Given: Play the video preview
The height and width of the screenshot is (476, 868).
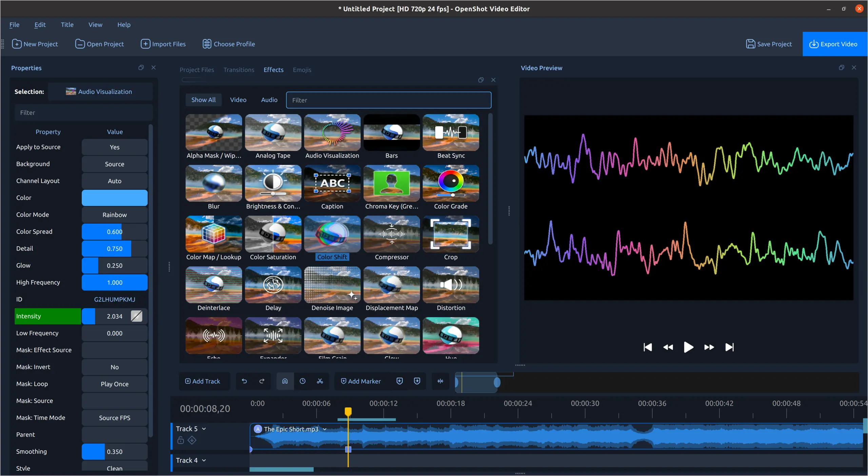Looking at the screenshot, I should [688, 347].
